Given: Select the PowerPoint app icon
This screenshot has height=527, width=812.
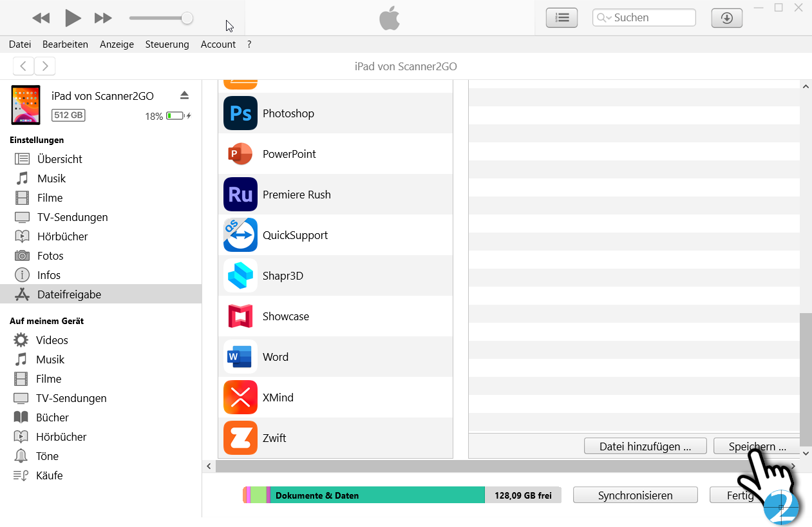Looking at the screenshot, I should click(x=240, y=154).
